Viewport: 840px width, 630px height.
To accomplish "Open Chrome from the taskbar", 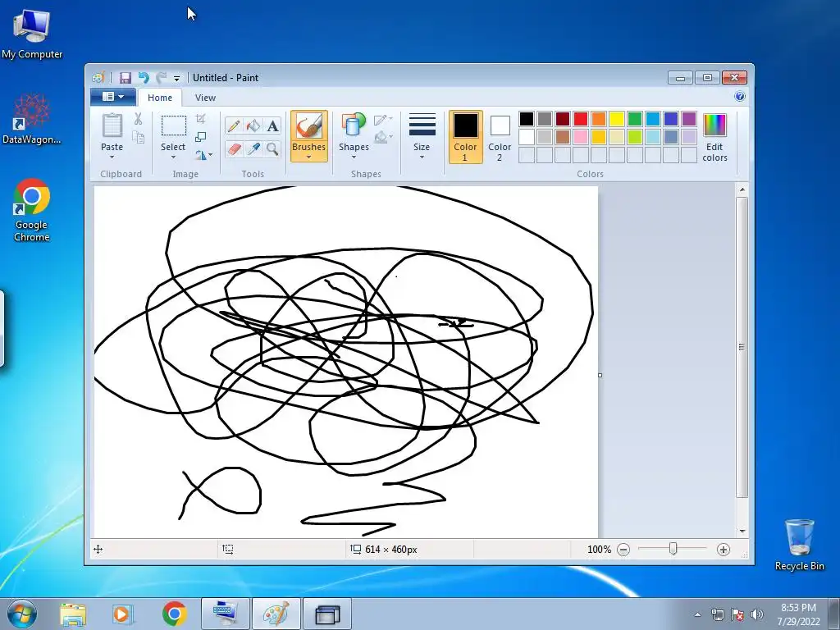I will pyautogui.click(x=175, y=614).
